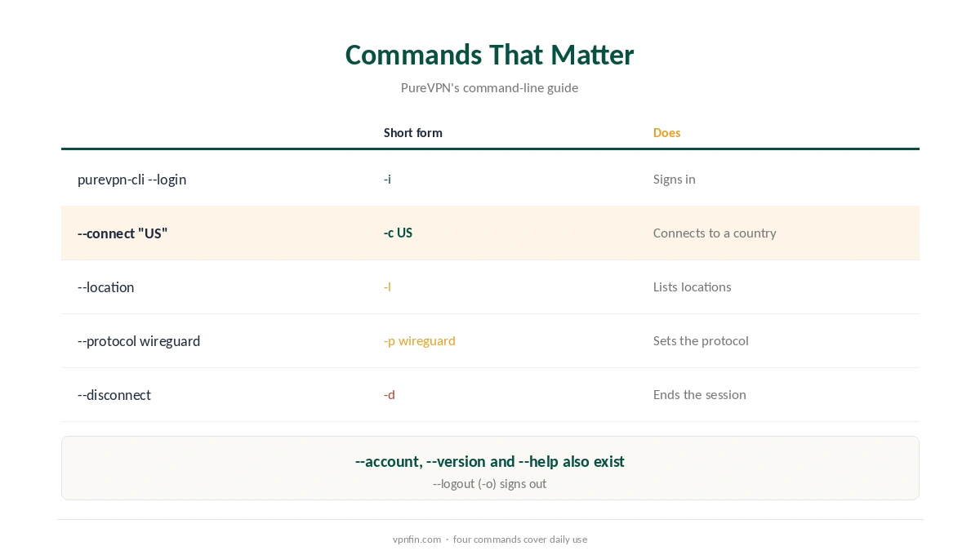Image resolution: width=980 pixels, height=555 pixels.
Task: Click the '--logout (-o) signs out' line
Action: coord(489,483)
